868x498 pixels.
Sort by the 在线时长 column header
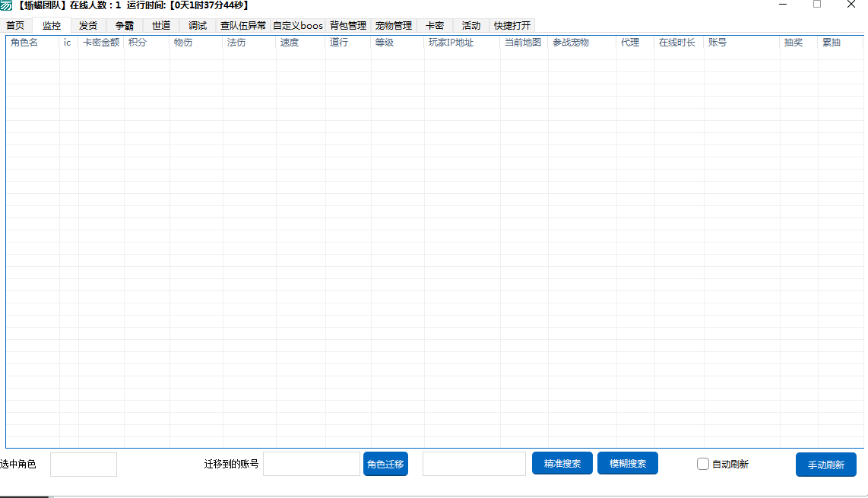click(679, 43)
